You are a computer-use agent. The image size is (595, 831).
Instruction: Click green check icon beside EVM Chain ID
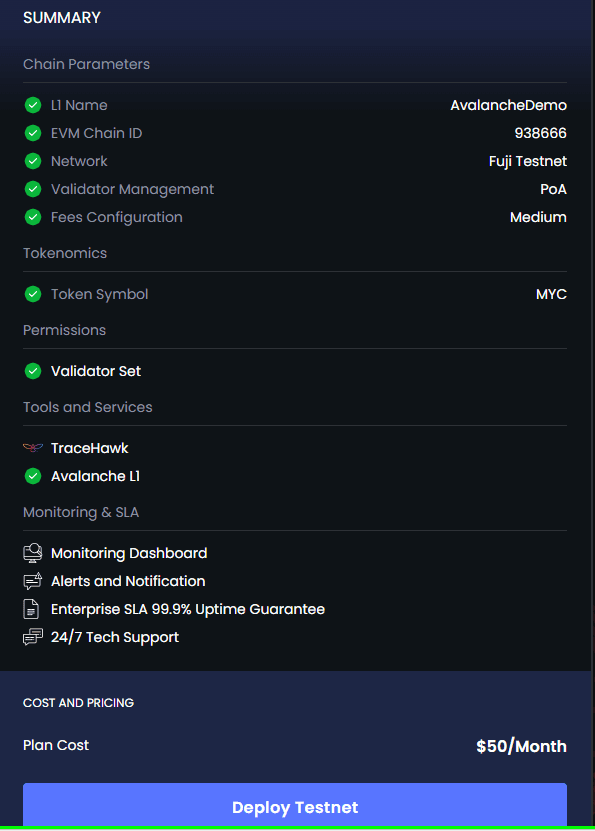[33, 133]
